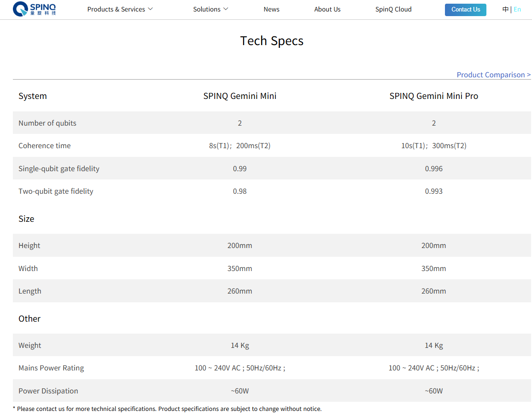Expand the chevron beside Products & Services

point(151,9)
